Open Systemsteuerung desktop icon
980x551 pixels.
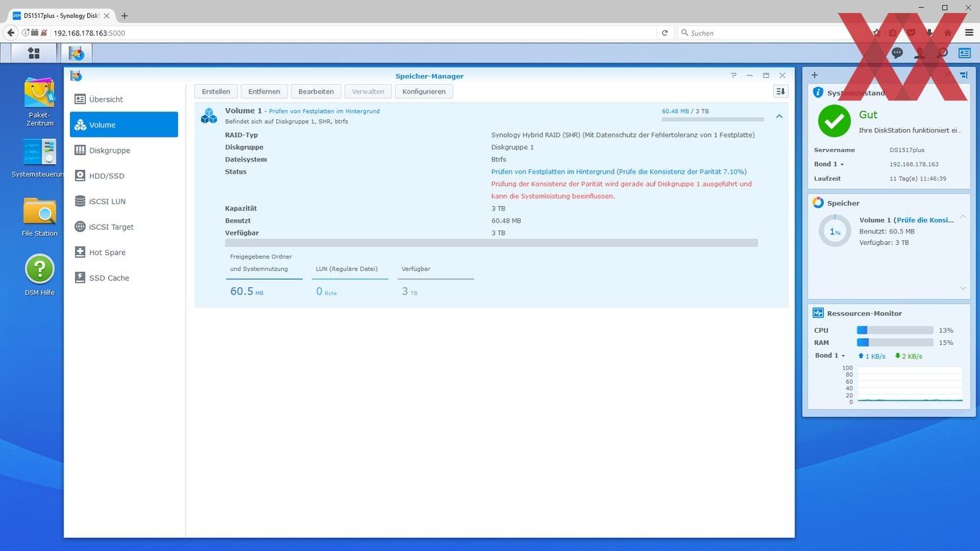coord(40,158)
